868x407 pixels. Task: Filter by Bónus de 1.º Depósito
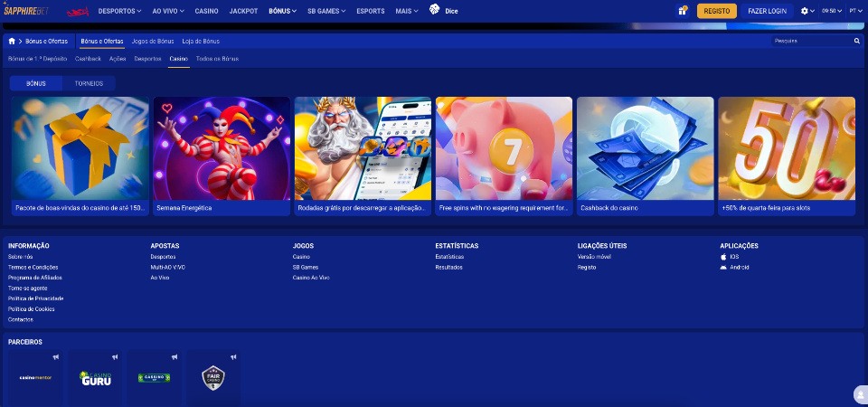click(38, 59)
